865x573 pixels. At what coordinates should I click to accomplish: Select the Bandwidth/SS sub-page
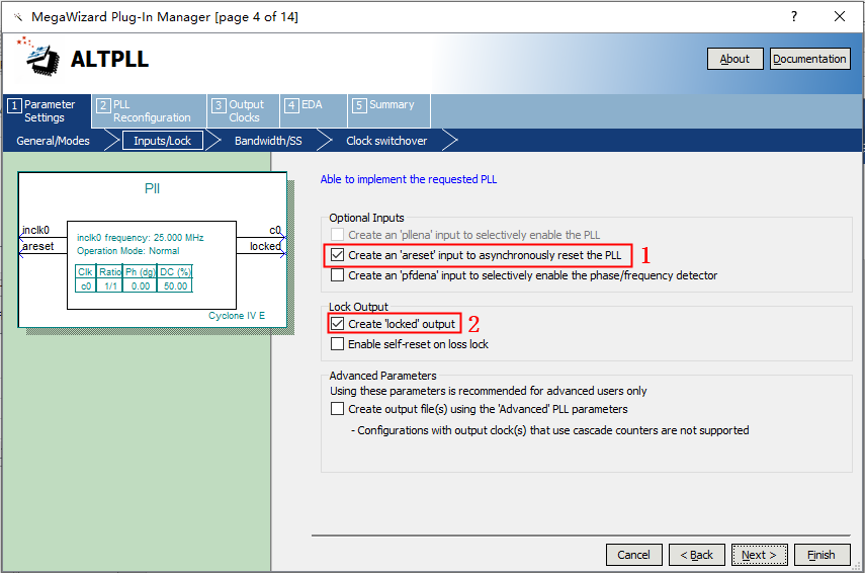(268, 141)
